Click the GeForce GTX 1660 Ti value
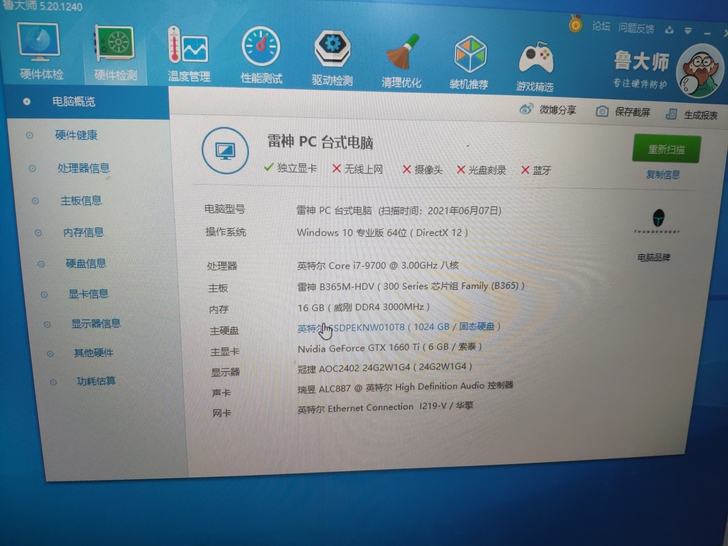 click(390, 347)
